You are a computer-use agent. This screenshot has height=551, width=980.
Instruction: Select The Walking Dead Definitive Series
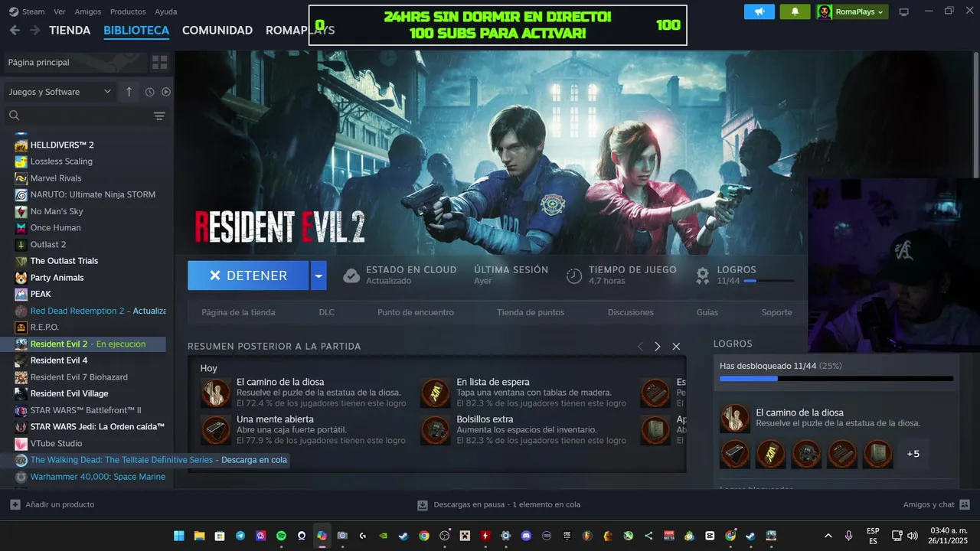tap(152, 460)
